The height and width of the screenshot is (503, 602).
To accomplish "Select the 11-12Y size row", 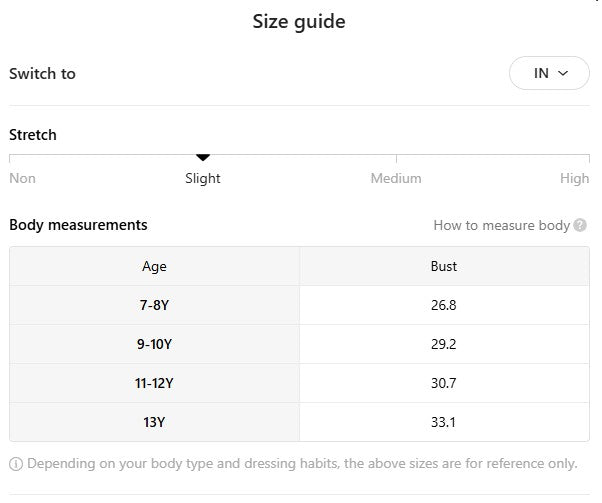I will [x=154, y=383].
